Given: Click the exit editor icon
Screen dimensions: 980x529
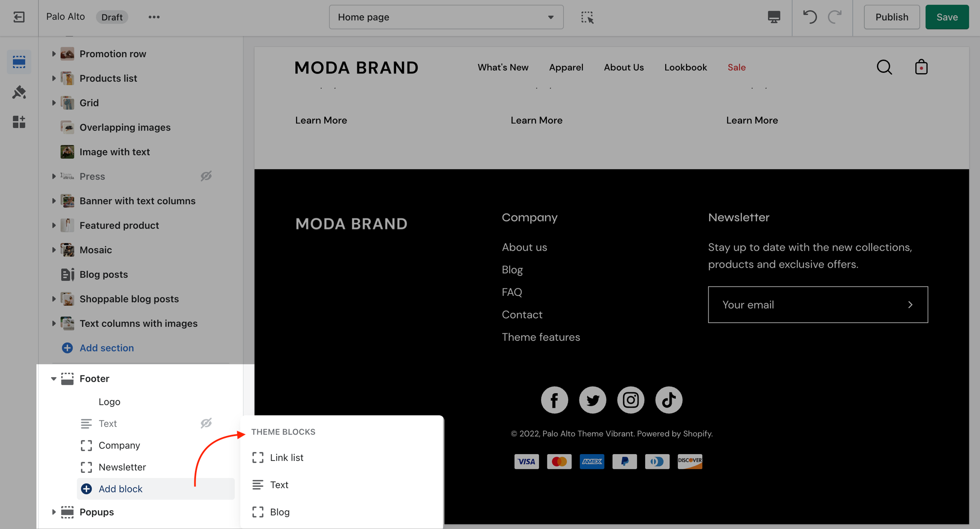Looking at the screenshot, I should point(19,17).
